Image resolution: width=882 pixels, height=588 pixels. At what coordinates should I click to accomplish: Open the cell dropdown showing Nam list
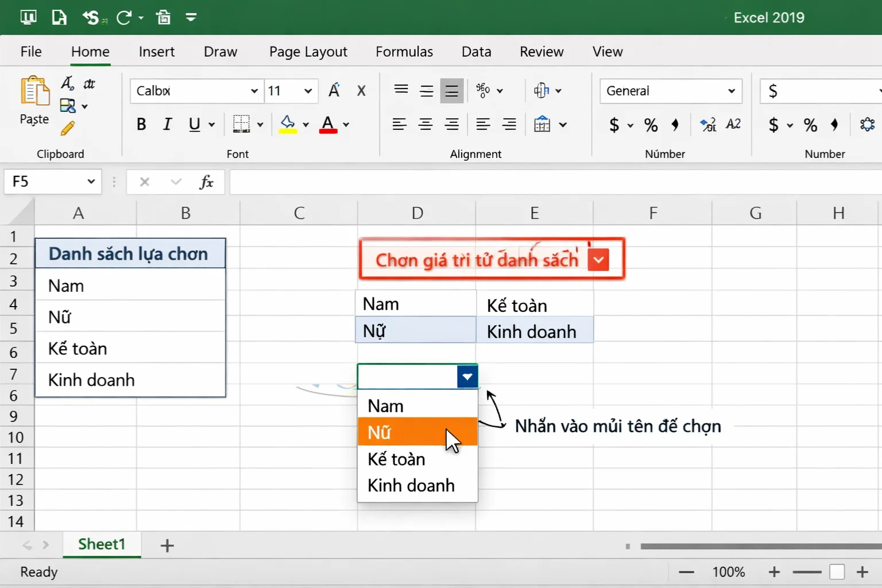(467, 376)
